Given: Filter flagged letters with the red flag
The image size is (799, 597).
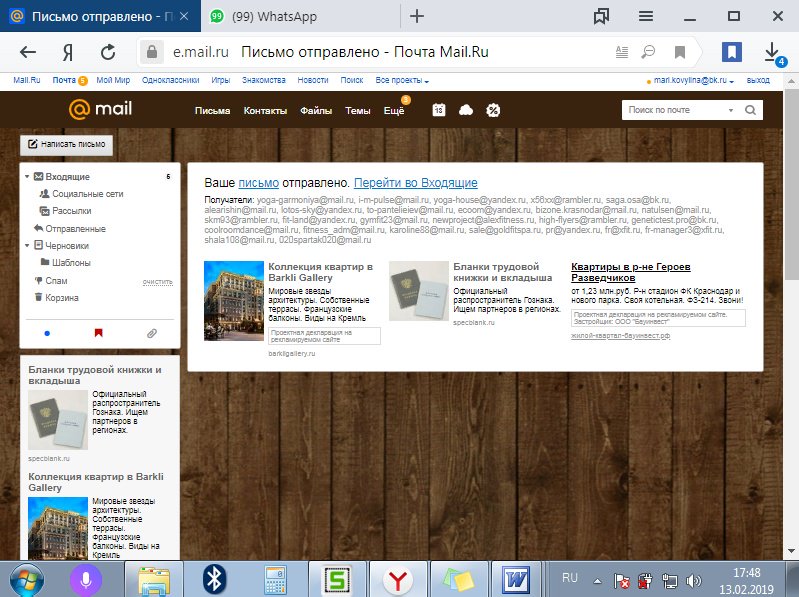Looking at the screenshot, I should tap(99, 333).
